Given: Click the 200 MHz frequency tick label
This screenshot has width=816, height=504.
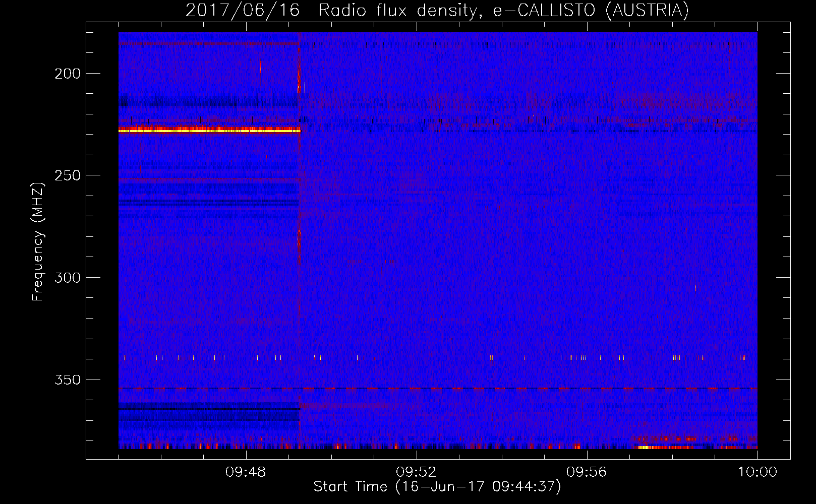Looking at the screenshot, I should 68,74.
